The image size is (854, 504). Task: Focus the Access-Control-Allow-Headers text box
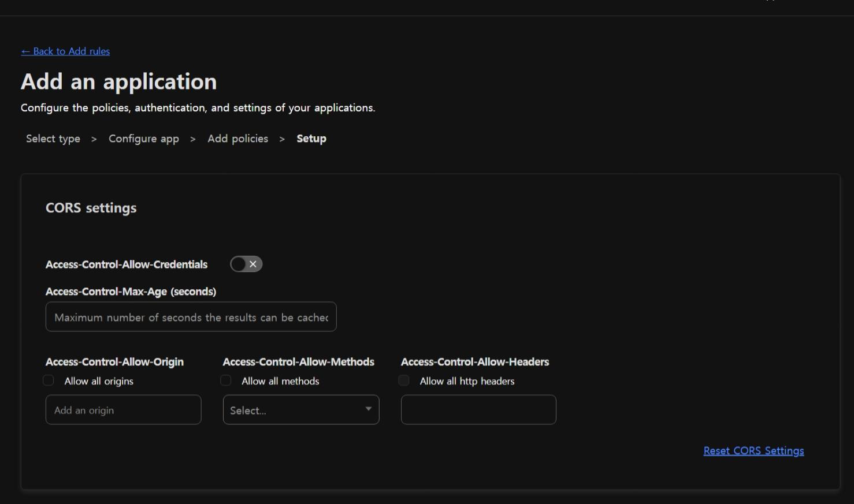(478, 410)
